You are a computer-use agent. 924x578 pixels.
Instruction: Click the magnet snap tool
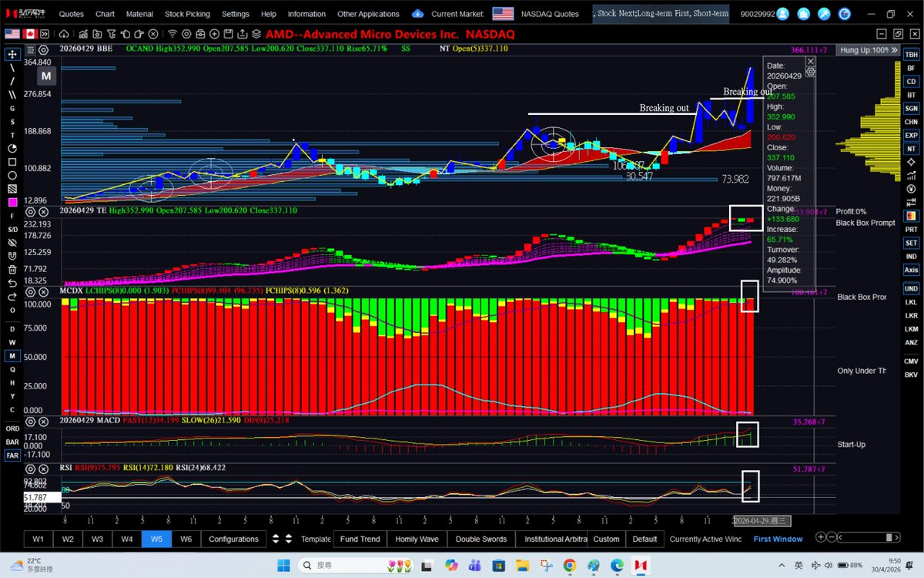(x=12, y=256)
